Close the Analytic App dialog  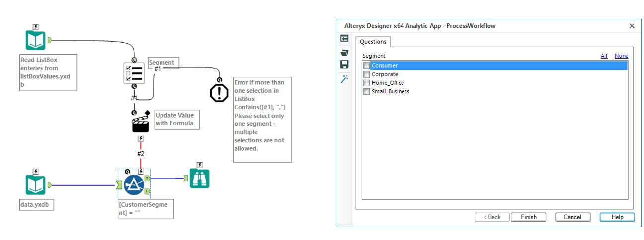(x=632, y=26)
